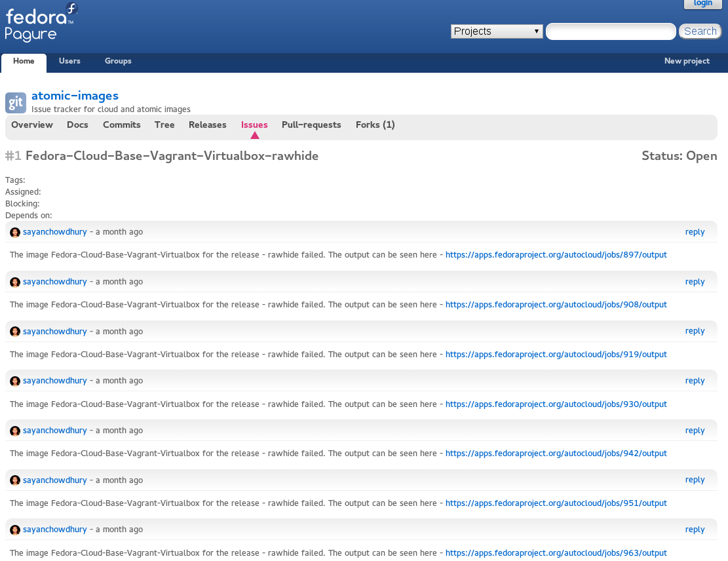
Task: Open the autocloud jobs/919/output link
Action: 556,355
